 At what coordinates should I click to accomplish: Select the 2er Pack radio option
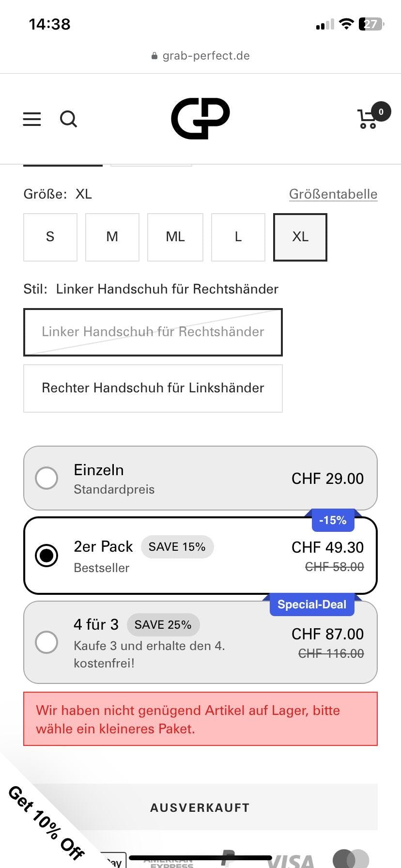(46, 556)
